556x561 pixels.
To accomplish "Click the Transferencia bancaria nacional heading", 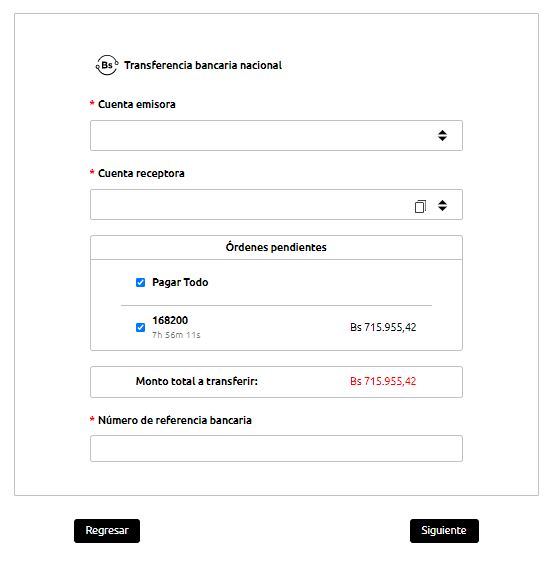I will (203, 65).
